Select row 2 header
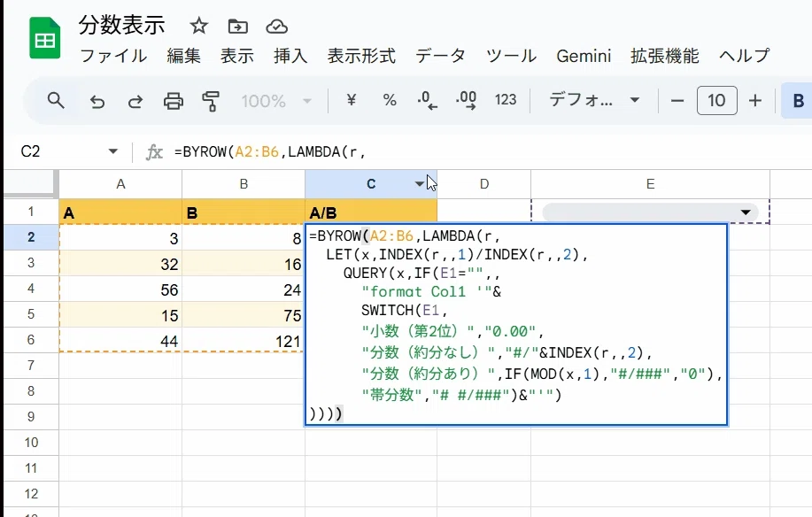 [31, 237]
